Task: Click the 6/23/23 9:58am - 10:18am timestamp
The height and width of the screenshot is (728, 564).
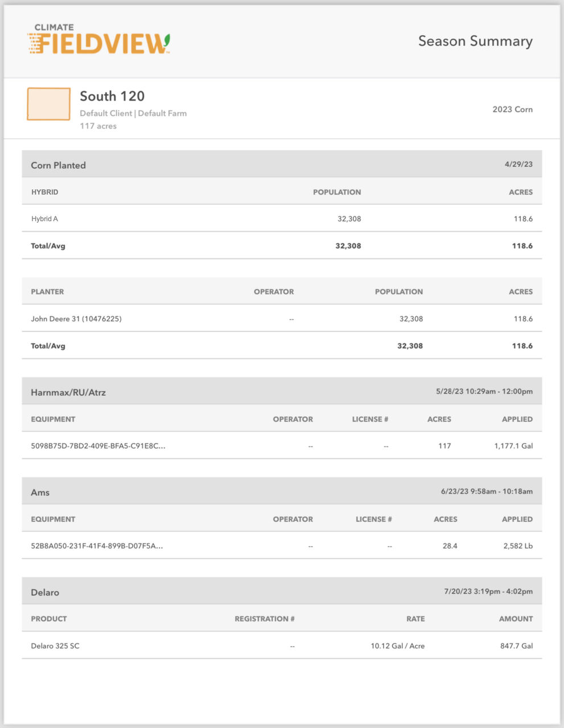Action: pyautogui.click(x=487, y=491)
